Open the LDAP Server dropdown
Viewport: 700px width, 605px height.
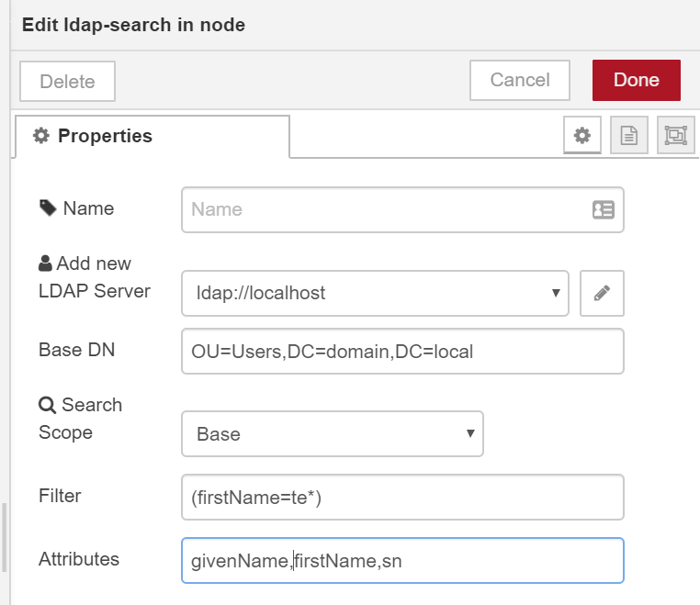375,293
